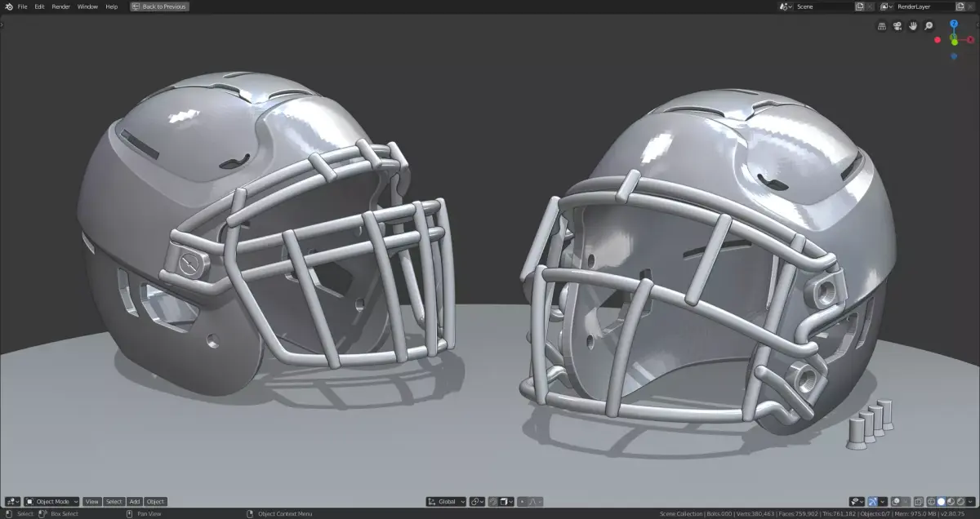Click the green Y axis gizmo handle
Image resolution: width=980 pixels, height=519 pixels.
pyautogui.click(x=954, y=42)
